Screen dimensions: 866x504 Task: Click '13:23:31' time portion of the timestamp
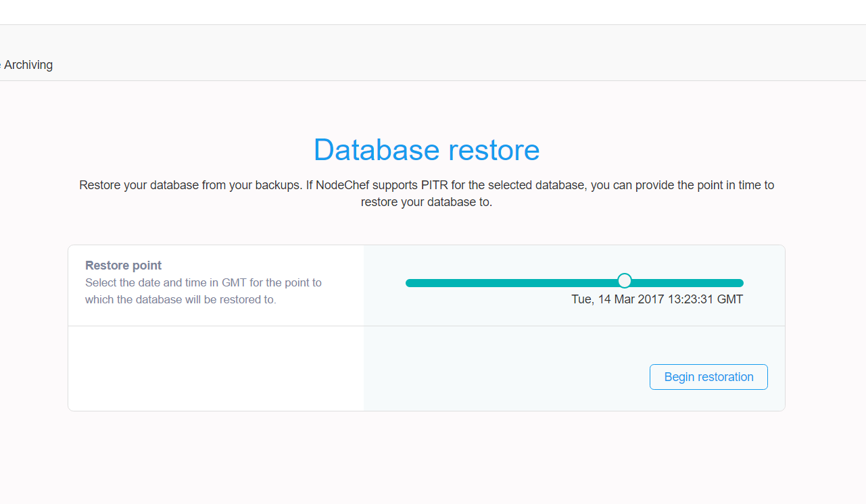(690, 299)
